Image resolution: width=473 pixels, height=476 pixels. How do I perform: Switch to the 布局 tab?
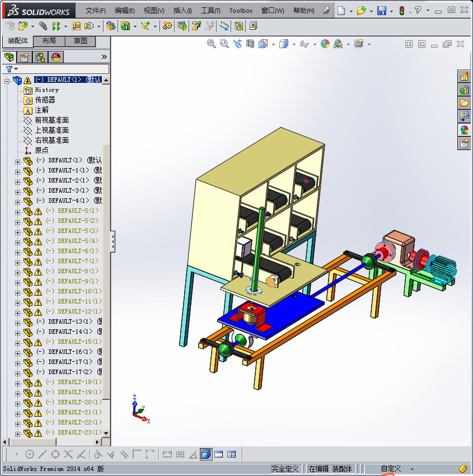(49, 41)
